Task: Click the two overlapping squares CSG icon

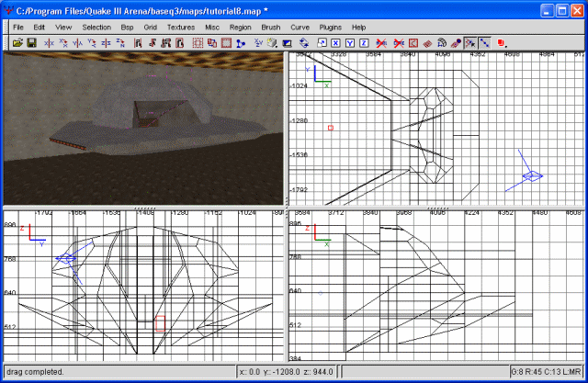Action: tap(212, 43)
